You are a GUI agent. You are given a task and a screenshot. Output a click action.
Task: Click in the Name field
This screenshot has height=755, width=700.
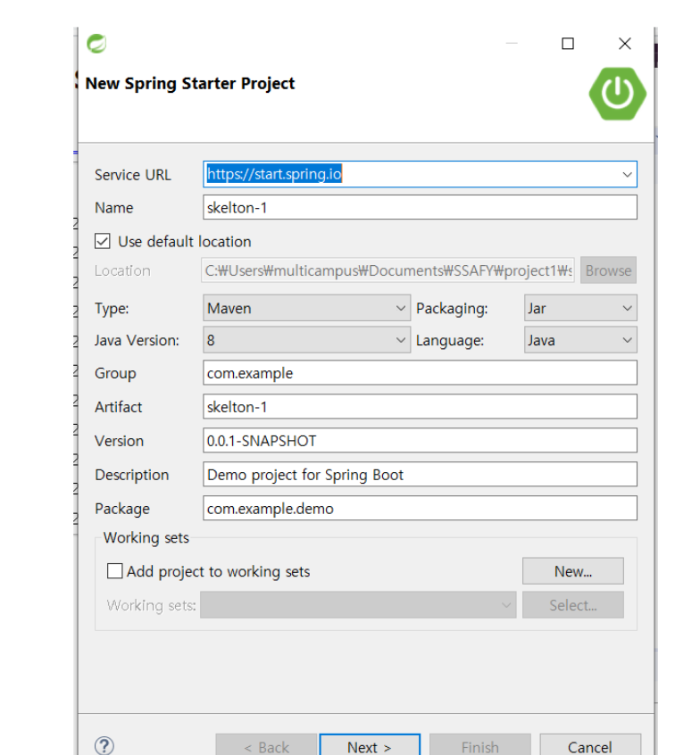click(x=420, y=207)
